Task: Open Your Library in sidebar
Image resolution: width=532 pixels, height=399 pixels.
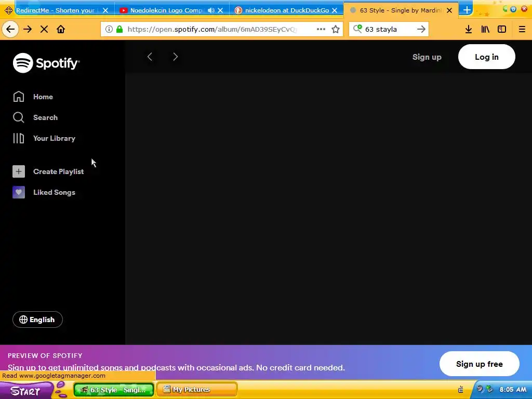Action: click(44, 138)
